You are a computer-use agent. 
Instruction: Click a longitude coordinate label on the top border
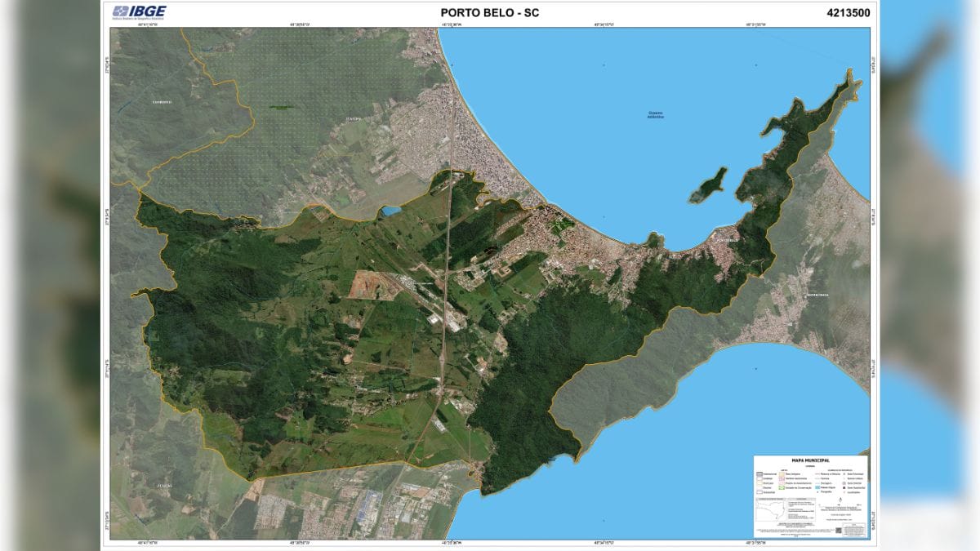[450, 24]
